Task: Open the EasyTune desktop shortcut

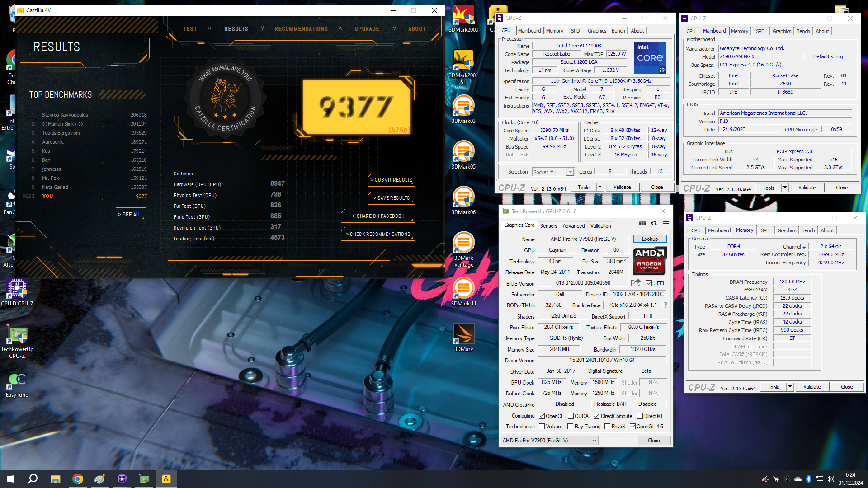Action: click(17, 385)
